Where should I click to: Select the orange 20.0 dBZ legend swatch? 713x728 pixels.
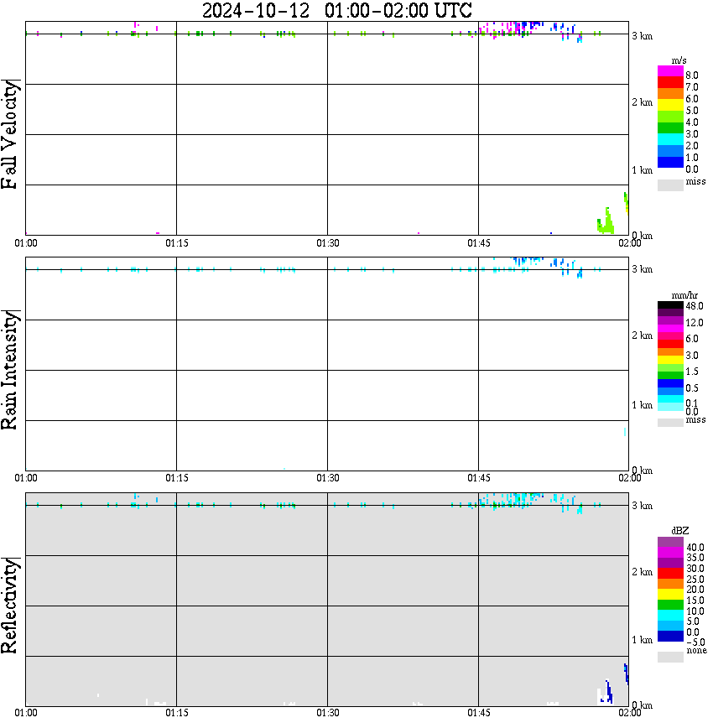[x=670, y=584]
